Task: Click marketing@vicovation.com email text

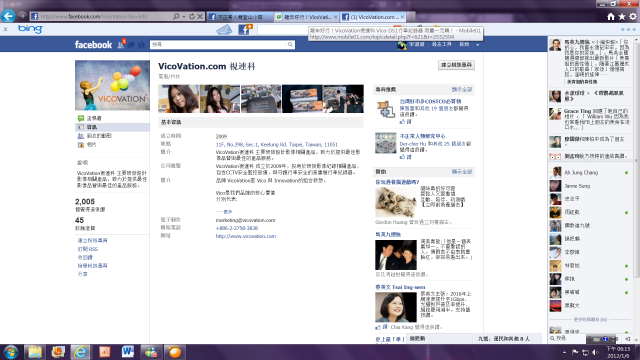Action: [245, 220]
